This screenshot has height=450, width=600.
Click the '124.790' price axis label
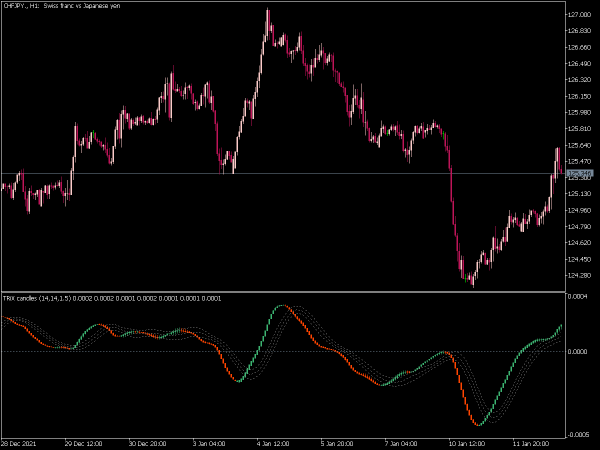click(x=580, y=227)
